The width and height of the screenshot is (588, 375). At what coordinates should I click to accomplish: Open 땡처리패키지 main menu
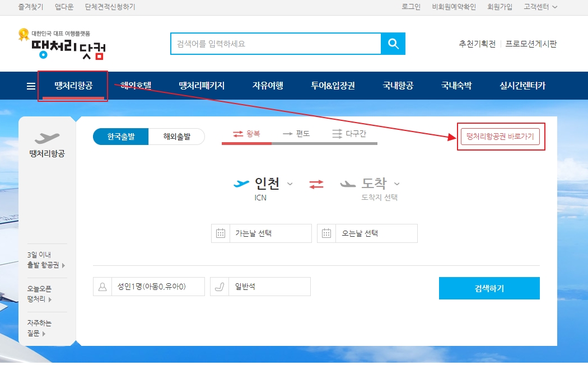[x=202, y=86]
